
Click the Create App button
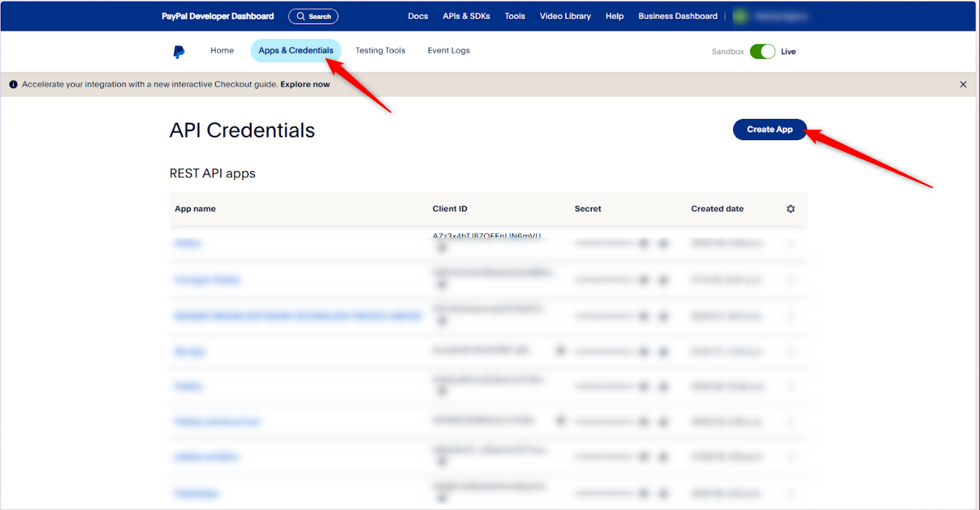[x=770, y=129]
